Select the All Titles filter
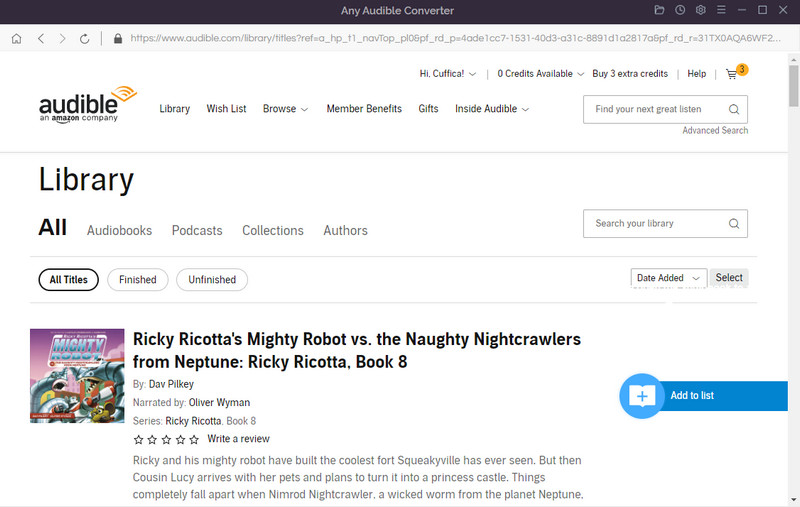Viewport: 800px width, 507px height. [x=68, y=280]
